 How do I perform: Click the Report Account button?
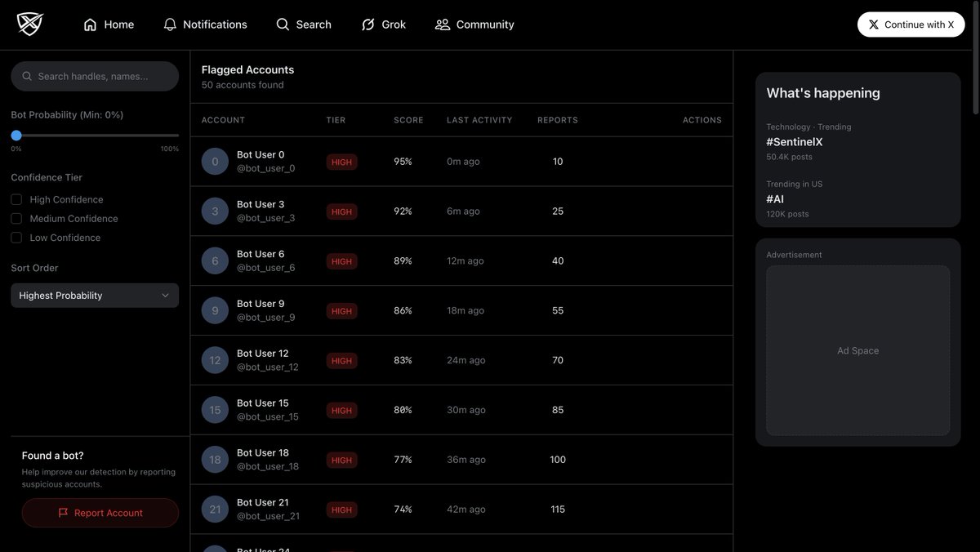tap(100, 513)
